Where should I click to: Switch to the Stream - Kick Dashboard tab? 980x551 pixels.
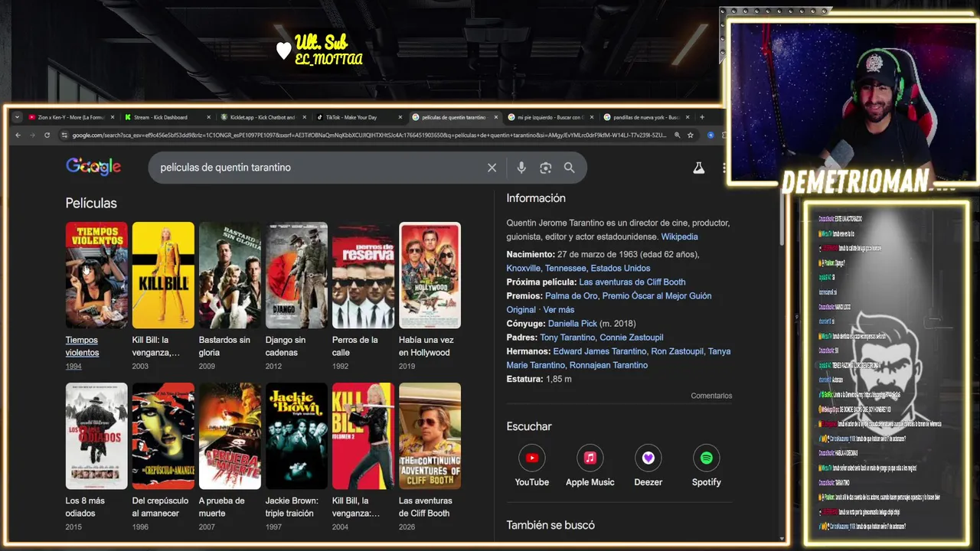point(166,117)
